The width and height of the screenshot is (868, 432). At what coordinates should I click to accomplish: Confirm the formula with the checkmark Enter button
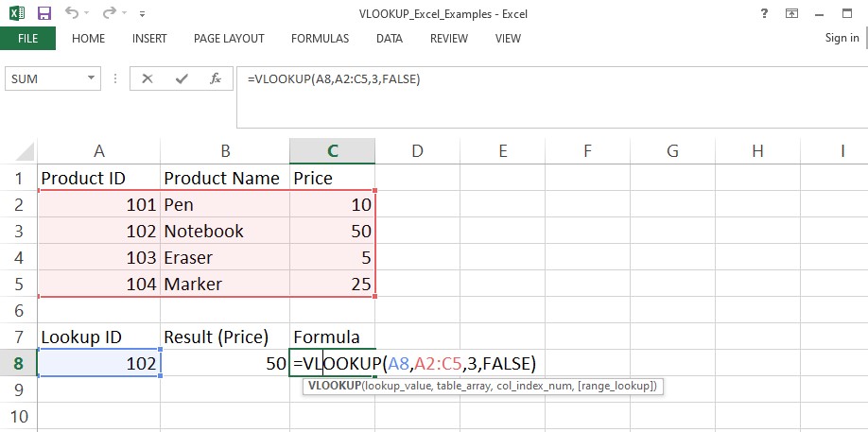(181, 78)
